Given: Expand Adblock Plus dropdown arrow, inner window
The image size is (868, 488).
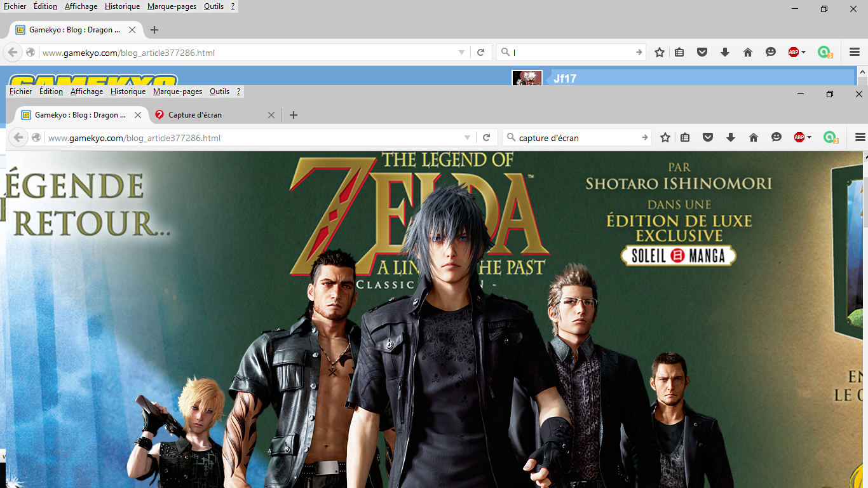Looking at the screenshot, I should [810, 137].
